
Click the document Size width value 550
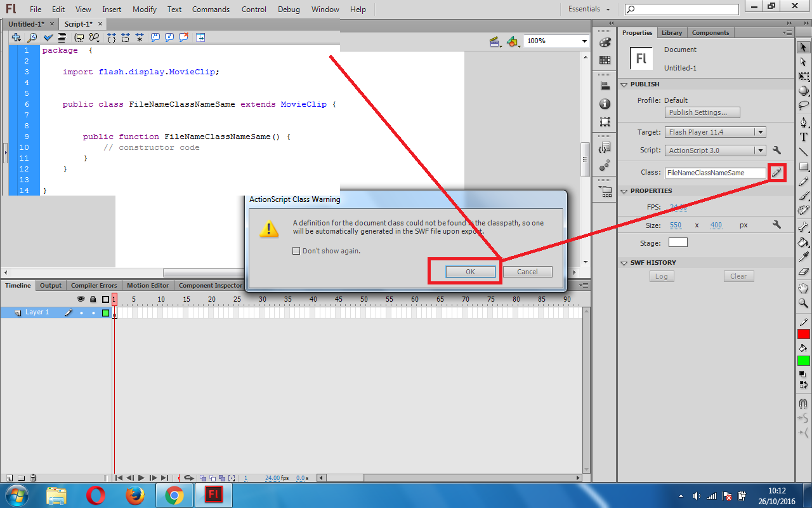676,225
